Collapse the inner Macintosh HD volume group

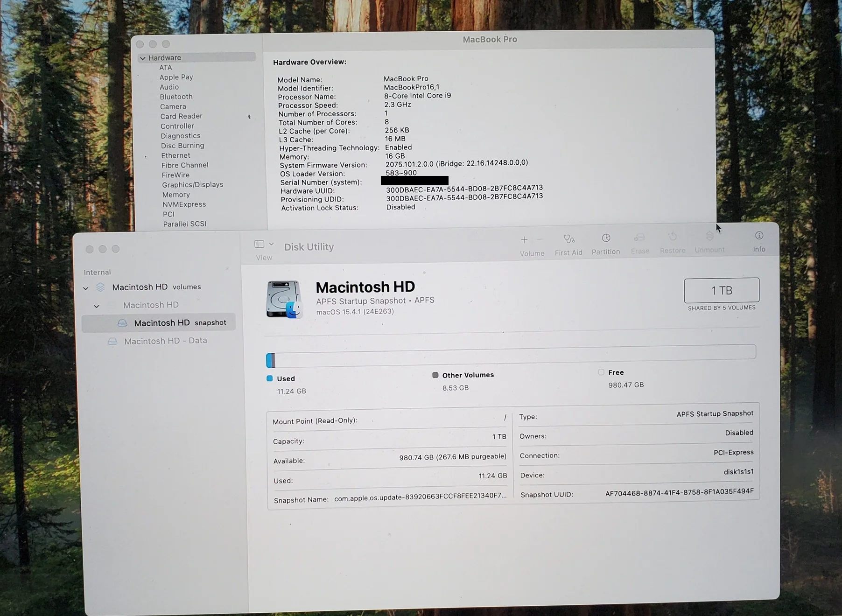pos(97,307)
